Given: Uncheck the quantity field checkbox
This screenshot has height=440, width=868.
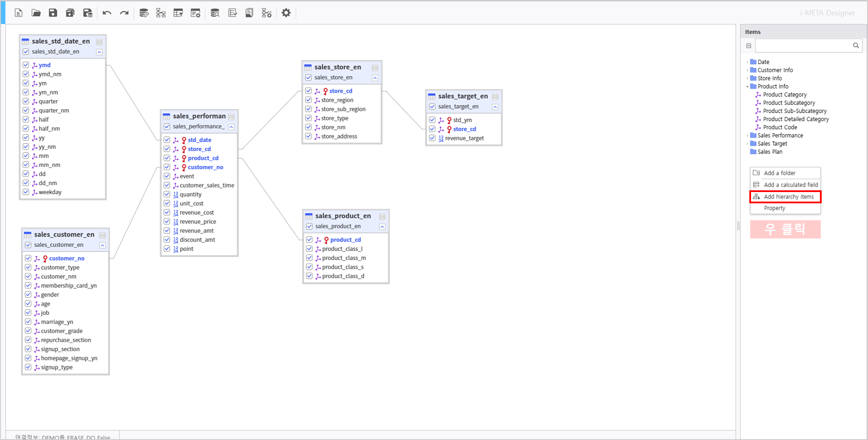Looking at the screenshot, I should tap(167, 194).
